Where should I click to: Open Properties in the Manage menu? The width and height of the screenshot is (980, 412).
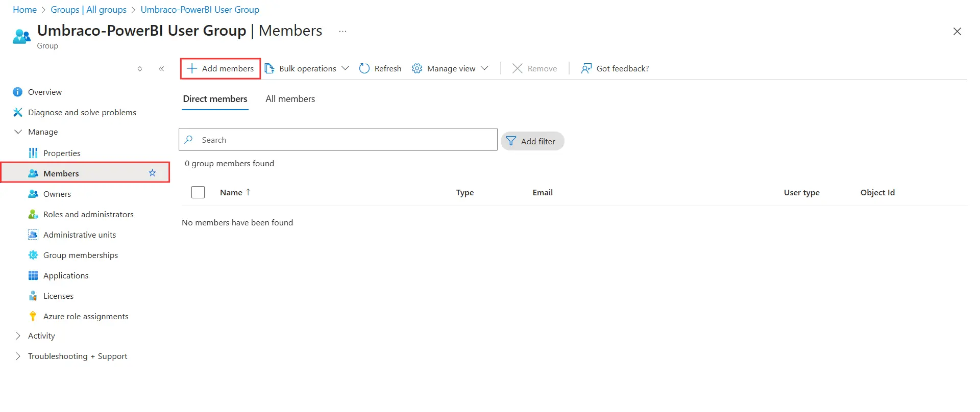tap(62, 153)
